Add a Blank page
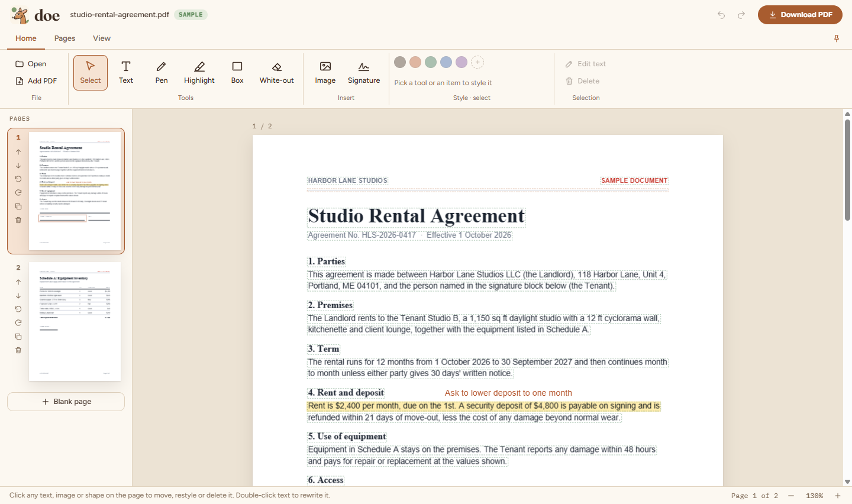This screenshot has width=852, height=504. point(66,402)
